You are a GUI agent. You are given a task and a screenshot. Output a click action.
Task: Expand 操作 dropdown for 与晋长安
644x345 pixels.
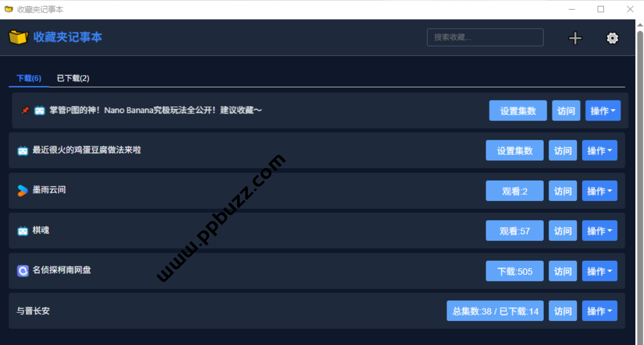click(599, 311)
